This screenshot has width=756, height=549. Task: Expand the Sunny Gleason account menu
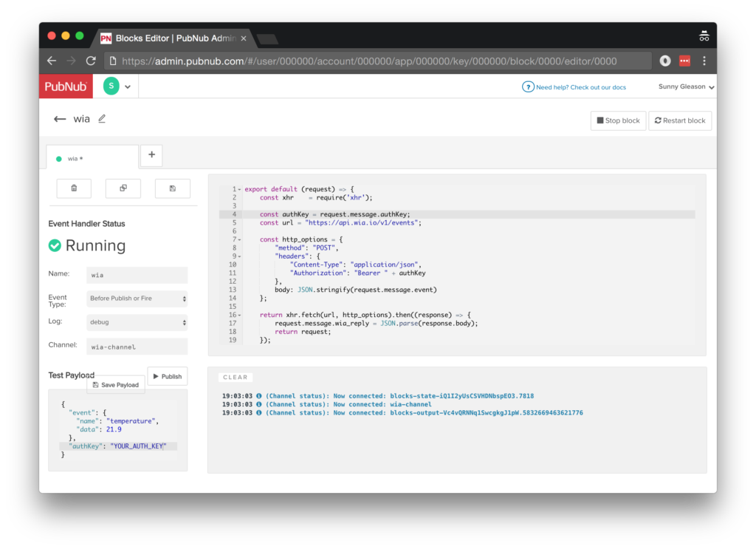point(686,87)
